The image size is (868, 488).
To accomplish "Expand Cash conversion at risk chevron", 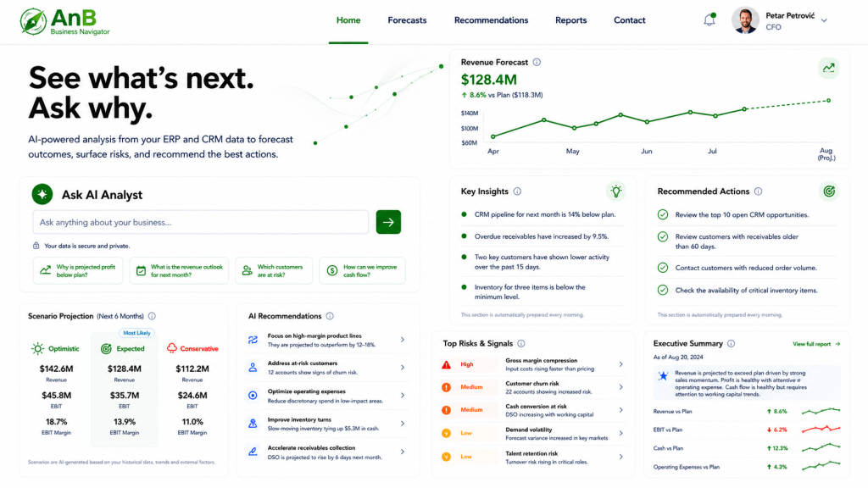I will (621, 410).
